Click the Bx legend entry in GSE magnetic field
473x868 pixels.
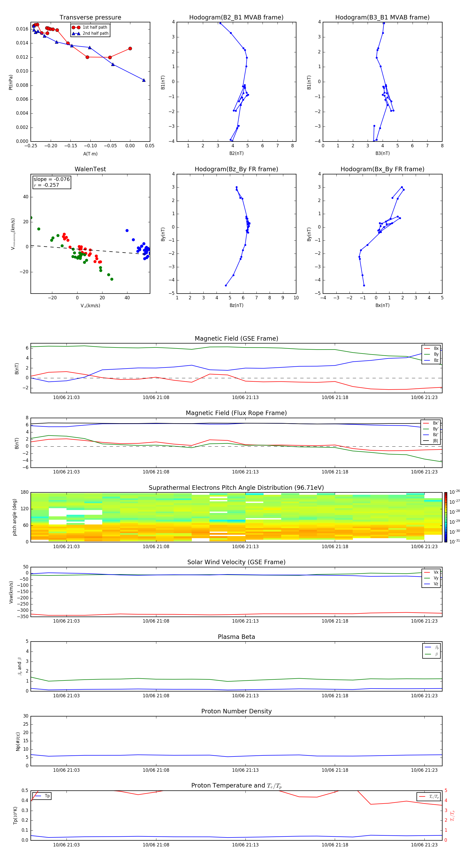point(431,349)
